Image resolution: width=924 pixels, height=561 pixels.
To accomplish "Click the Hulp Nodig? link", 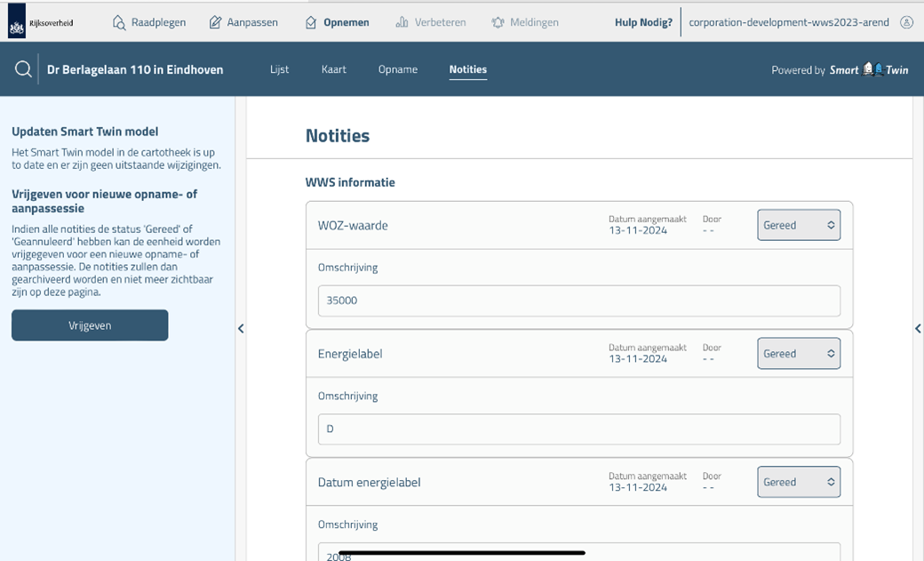I will click(x=643, y=22).
